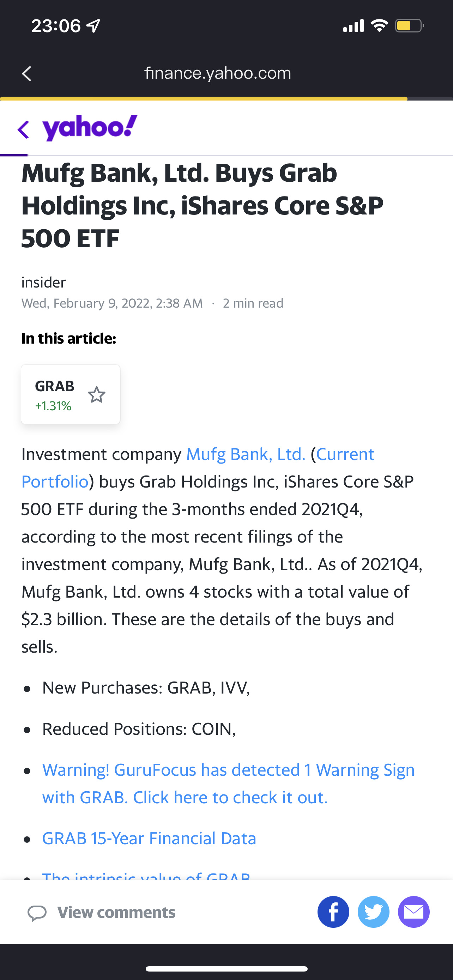This screenshot has width=453, height=980.
Task: Star GRAB to add to watchlist
Action: click(97, 395)
